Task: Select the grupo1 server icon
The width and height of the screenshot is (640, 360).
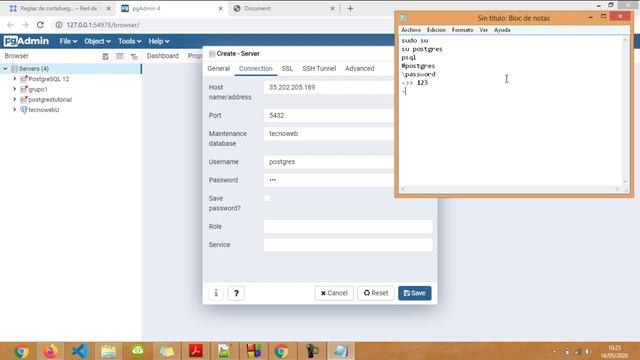Action: 24,89
